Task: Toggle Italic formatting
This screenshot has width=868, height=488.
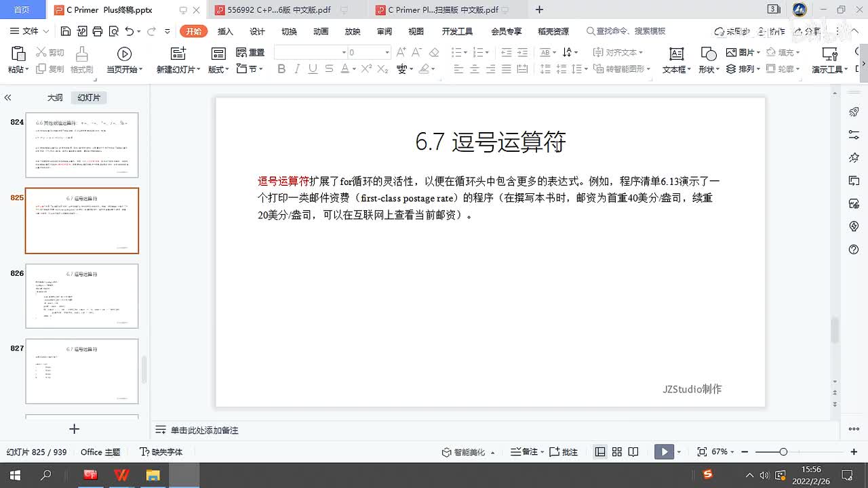Action: 297,69
